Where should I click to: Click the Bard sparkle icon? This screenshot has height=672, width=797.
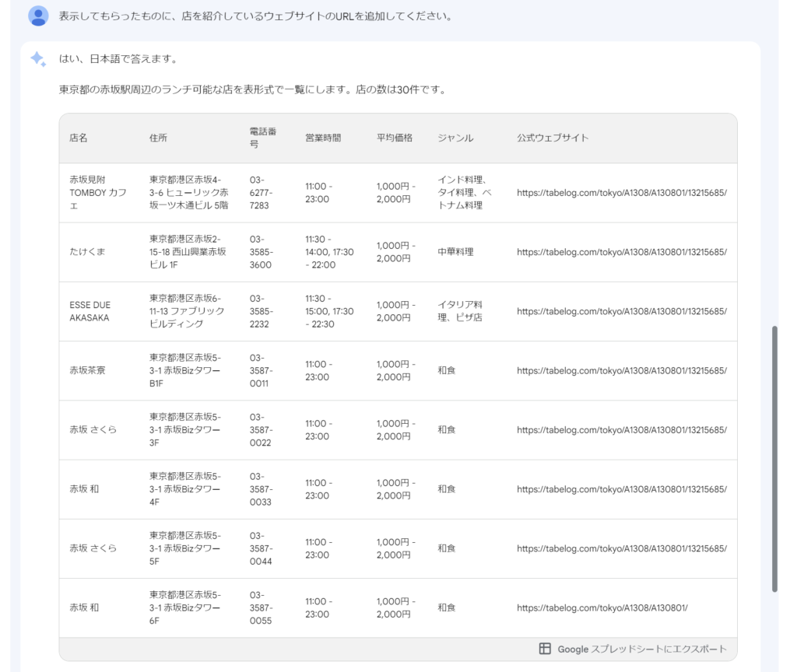(38, 59)
